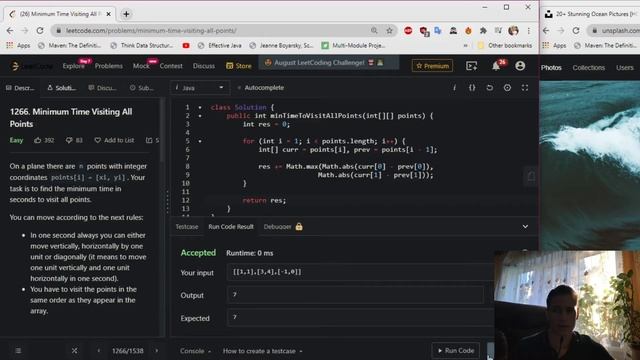
Task: Open the Extensions puzzle icon
Action: [483, 31]
